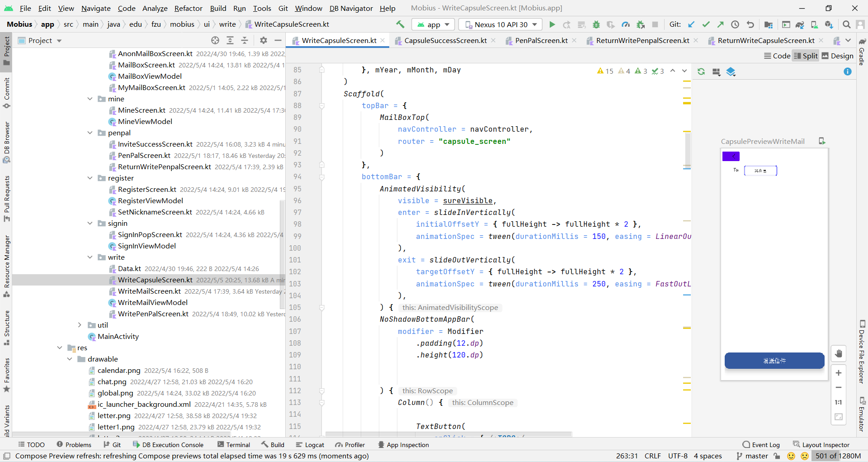868x462 pixels.
Task: Switch editor to Split view mode
Action: click(806, 56)
